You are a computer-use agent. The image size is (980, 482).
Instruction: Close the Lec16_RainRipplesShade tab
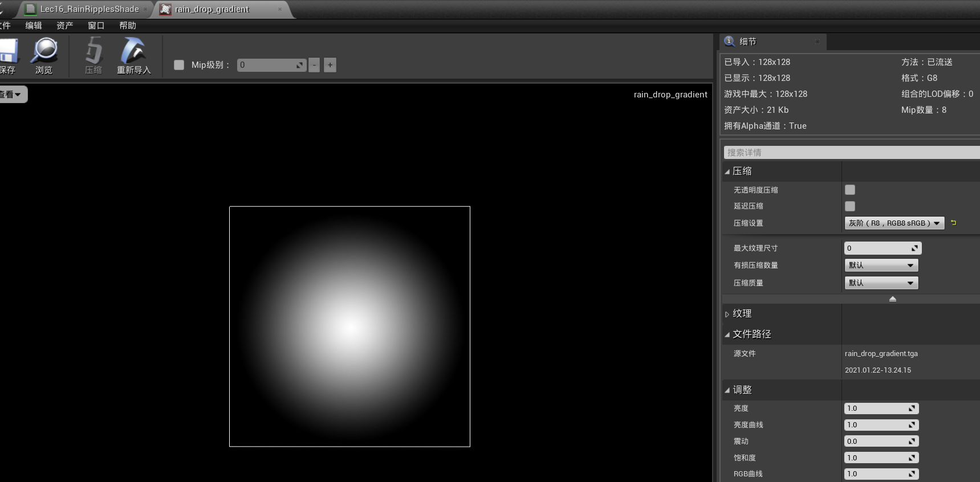(145, 9)
